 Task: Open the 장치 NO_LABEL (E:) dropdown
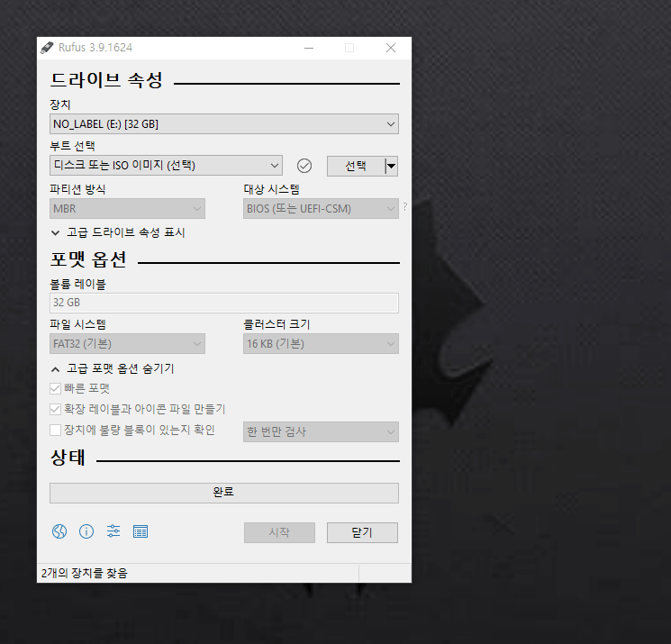click(x=224, y=124)
